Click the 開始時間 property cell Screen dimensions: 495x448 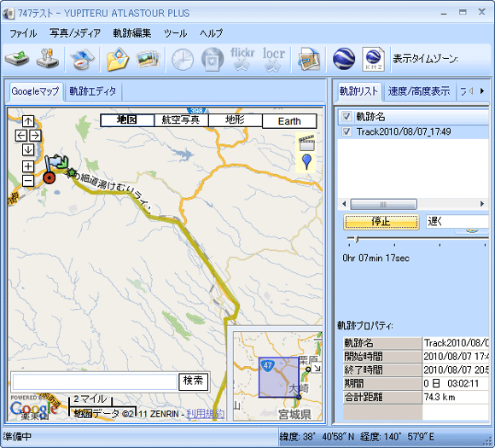point(382,356)
